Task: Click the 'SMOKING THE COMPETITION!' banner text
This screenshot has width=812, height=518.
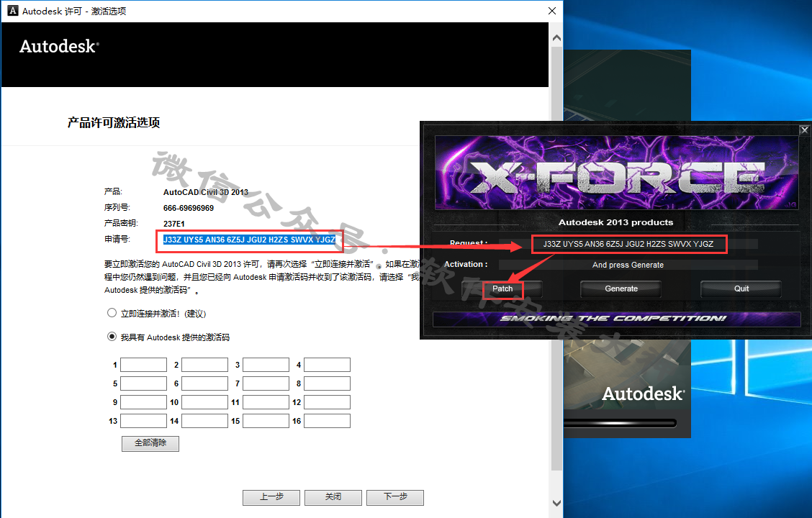Action: (x=613, y=318)
